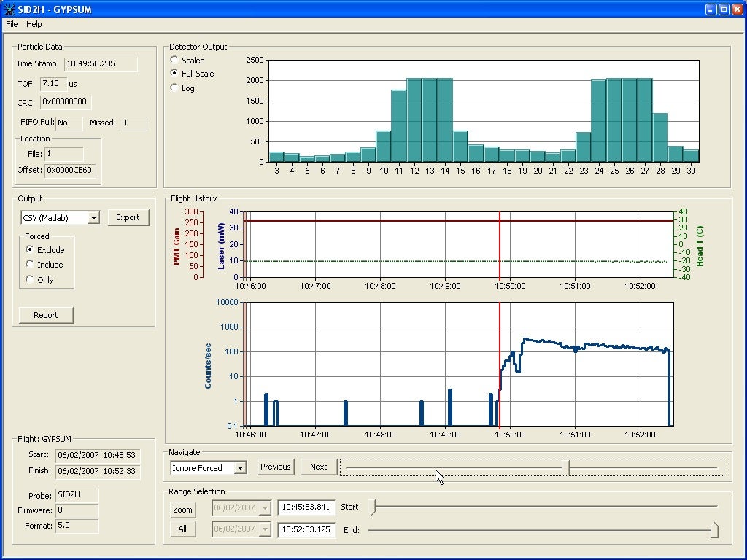Expand the CSV (Matlab) output format dropdown
747x560 pixels.
pyautogui.click(x=93, y=218)
